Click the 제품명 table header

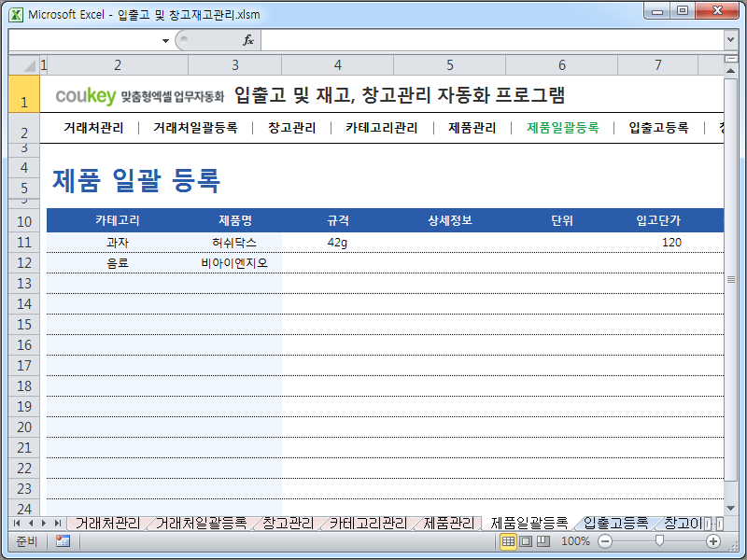(235, 220)
